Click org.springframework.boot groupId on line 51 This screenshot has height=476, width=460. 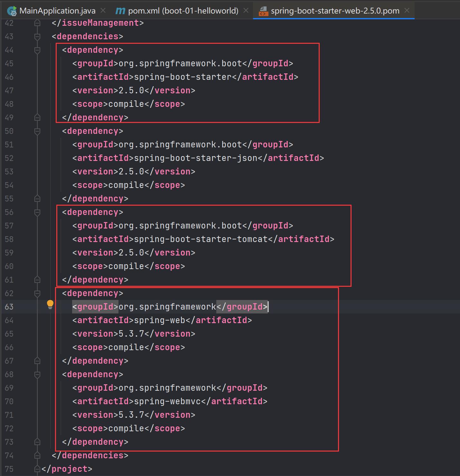pos(180,145)
